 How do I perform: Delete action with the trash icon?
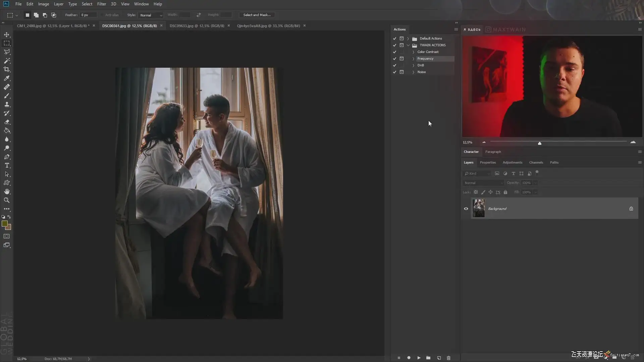coord(448,358)
